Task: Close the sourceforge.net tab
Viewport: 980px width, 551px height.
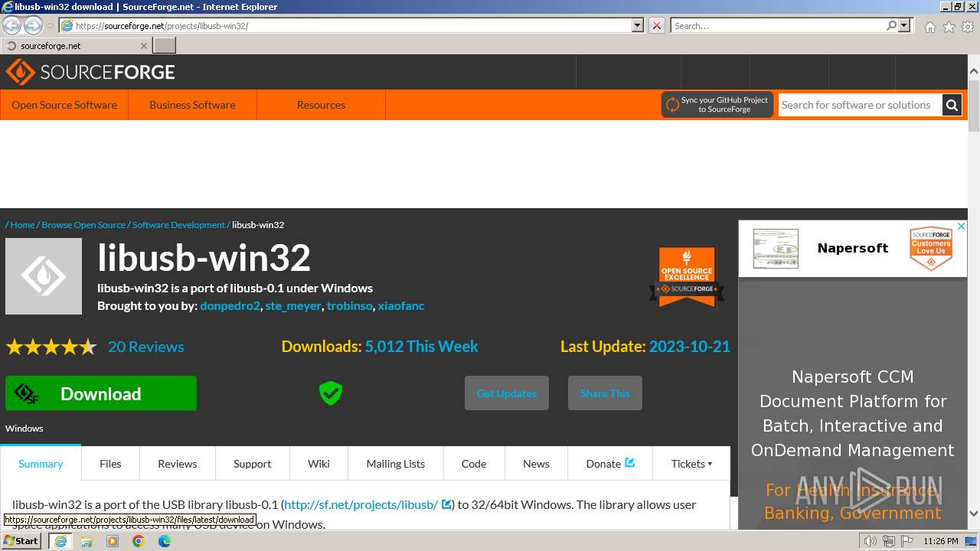Action: click(143, 46)
